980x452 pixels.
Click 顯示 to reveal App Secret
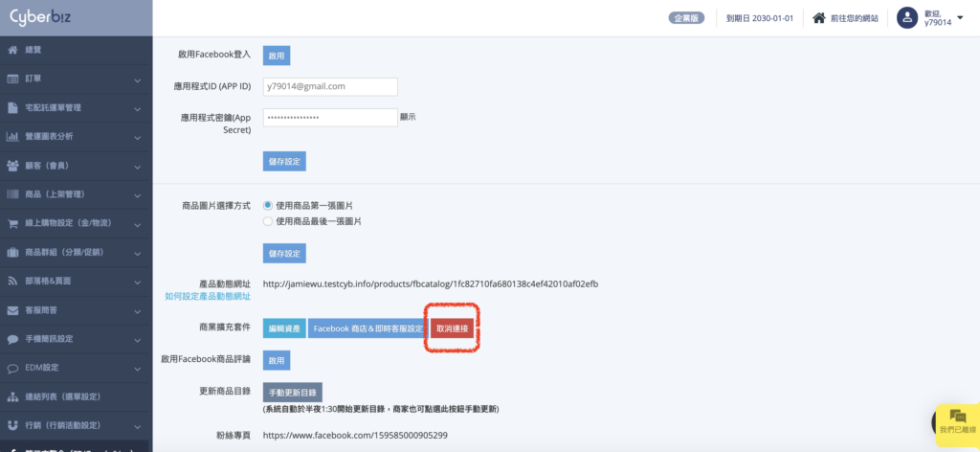408,116
